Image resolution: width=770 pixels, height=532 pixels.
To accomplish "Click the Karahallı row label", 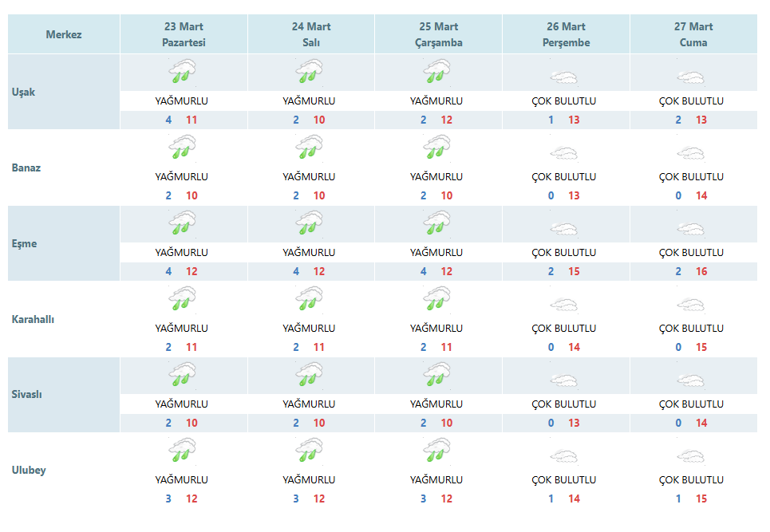I will (x=33, y=319).
